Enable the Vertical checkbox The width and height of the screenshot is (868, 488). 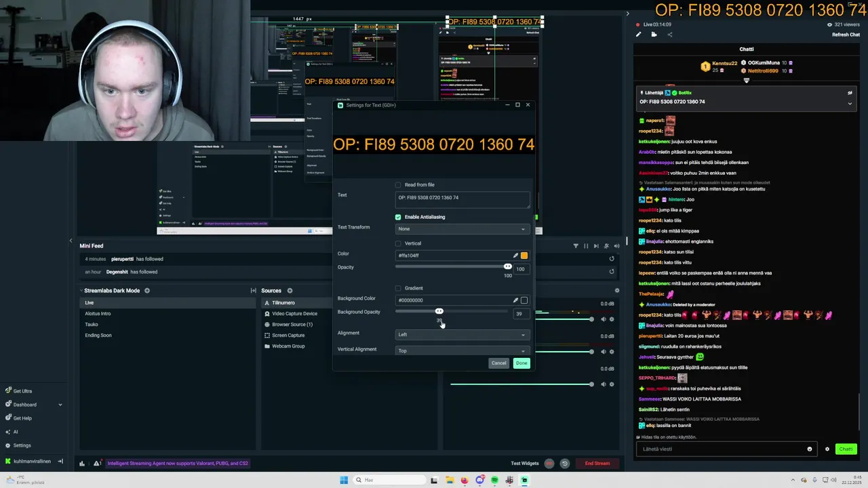pos(398,243)
